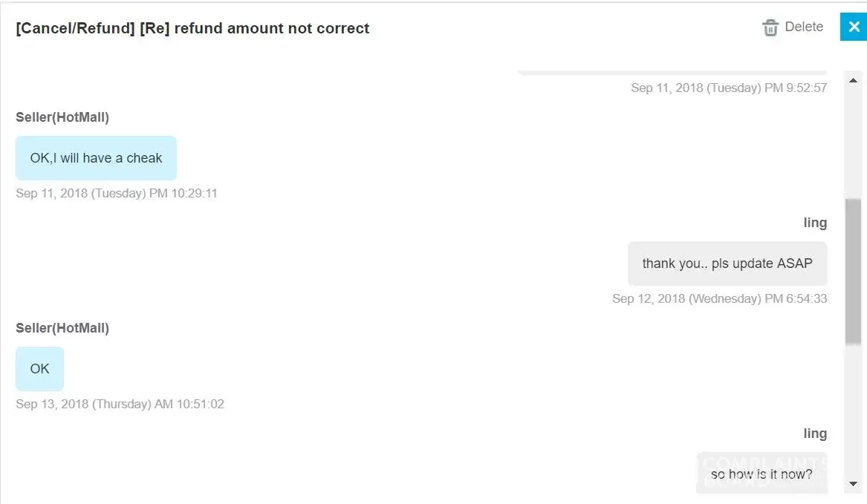Select the "thank you.. pls update ASAP" bubble
867x504 pixels.
pyautogui.click(x=727, y=264)
